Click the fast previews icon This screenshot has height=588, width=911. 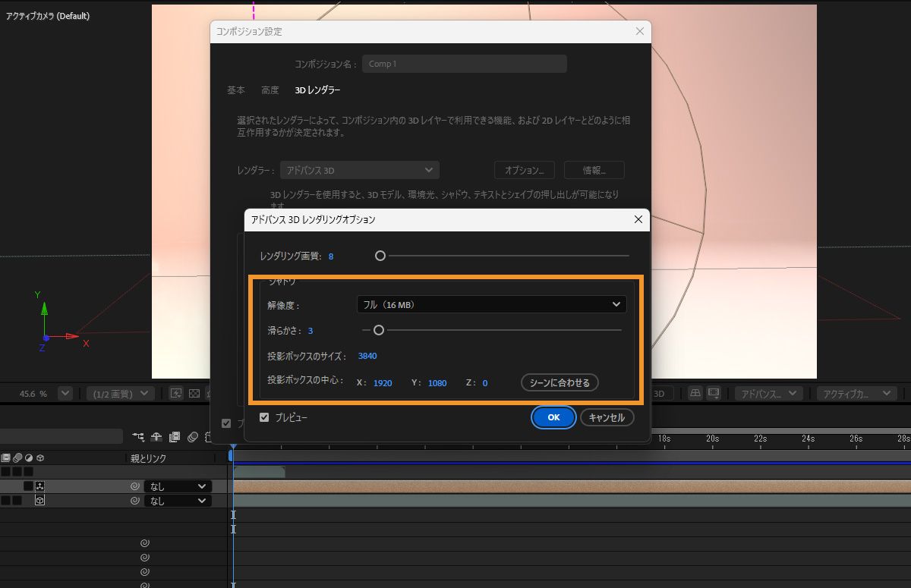(177, 392)
